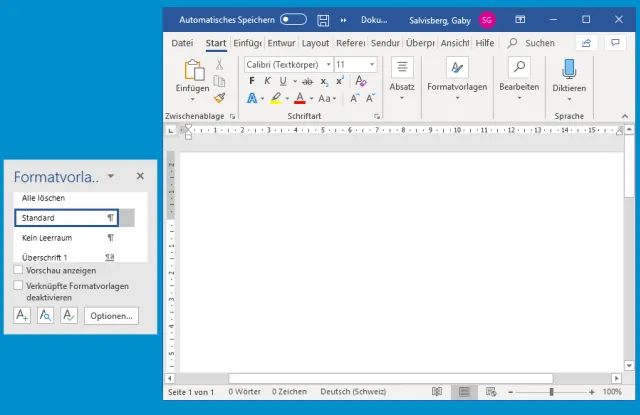Switch to the Layout ribbon tab
The width and height of the screenshot is (640, 415).
[x=315, y=43]
